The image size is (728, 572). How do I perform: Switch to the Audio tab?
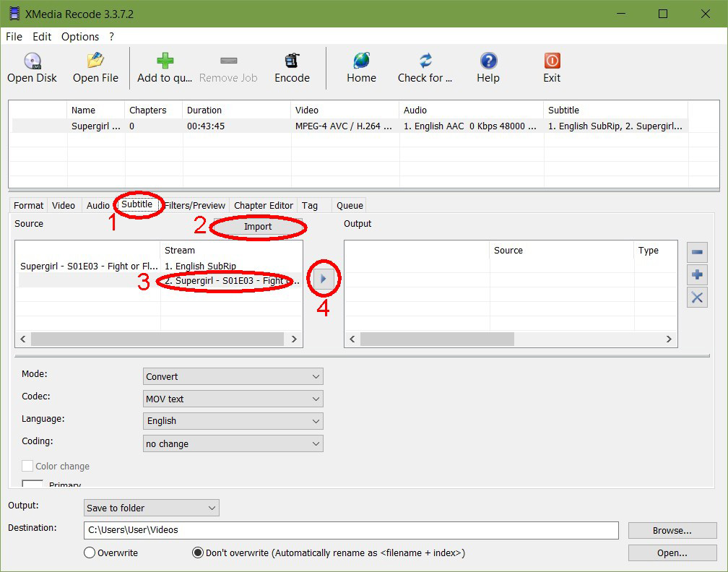click(x=98, y=205)
